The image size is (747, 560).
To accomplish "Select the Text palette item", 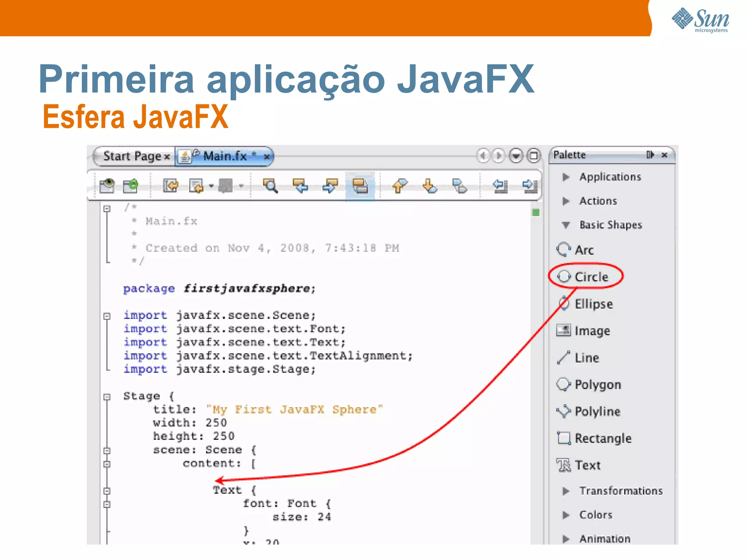I will coord(578,465).
